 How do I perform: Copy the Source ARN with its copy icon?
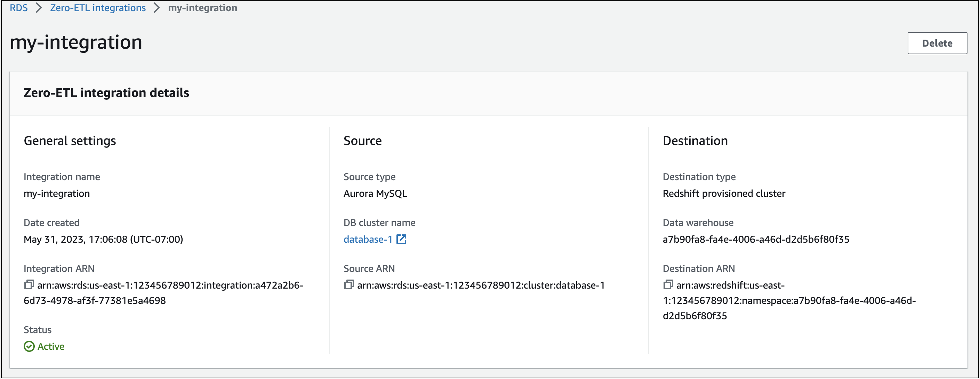click(348, 285)
